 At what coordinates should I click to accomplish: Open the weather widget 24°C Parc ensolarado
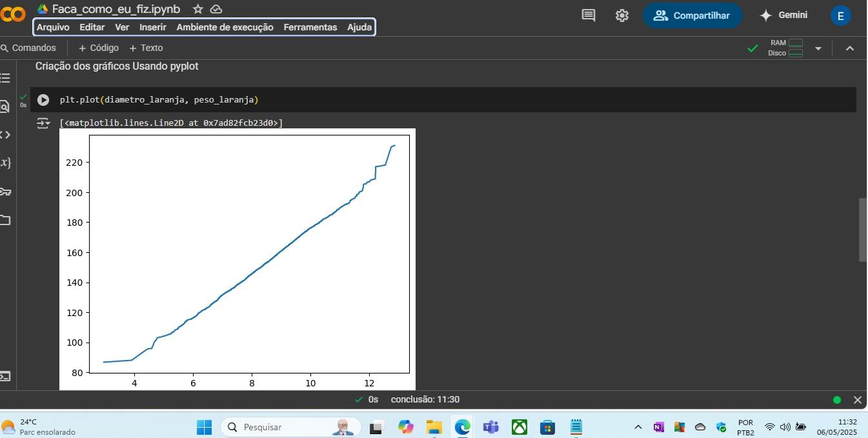(x=39, y=427)
